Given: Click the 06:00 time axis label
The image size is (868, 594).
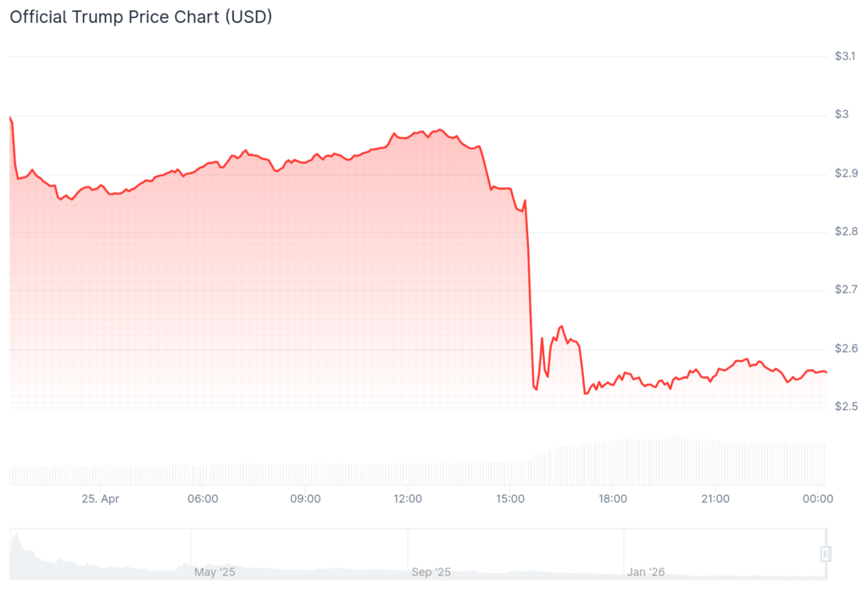Looking at the screenshot, I should point(203,499).
